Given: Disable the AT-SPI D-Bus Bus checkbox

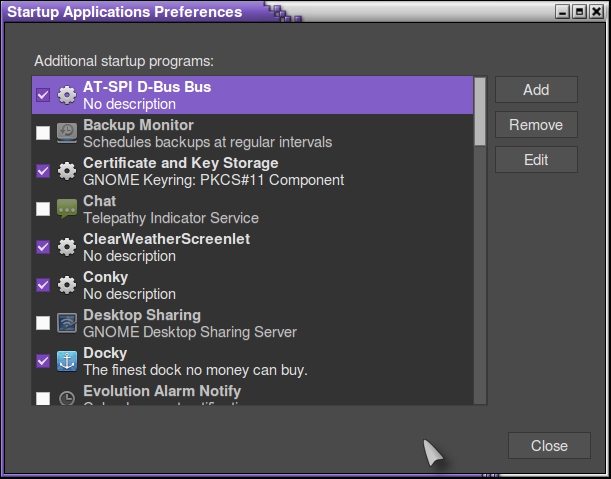Looking at the screenshot, I should tap(43, 95).
